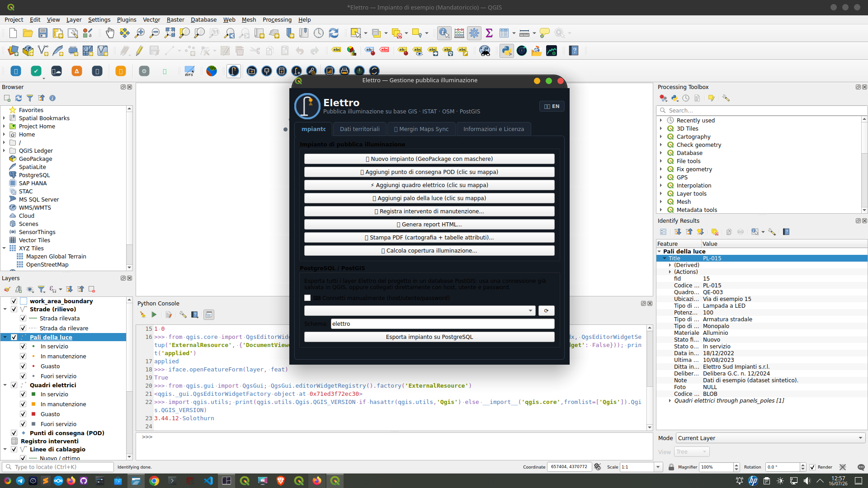
Task: Open project using the folder icon
Action: 28,33
